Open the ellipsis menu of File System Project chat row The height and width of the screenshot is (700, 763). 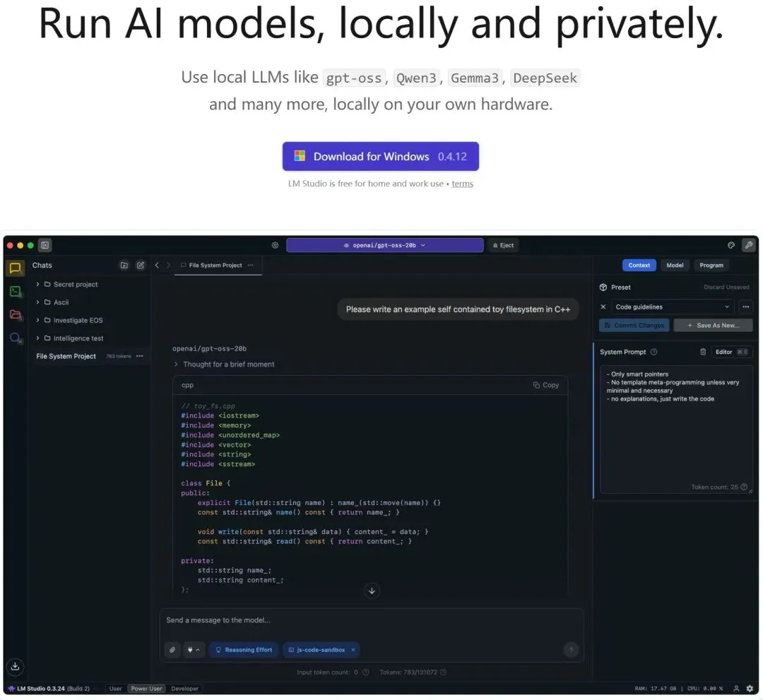[x=140, y=356]
